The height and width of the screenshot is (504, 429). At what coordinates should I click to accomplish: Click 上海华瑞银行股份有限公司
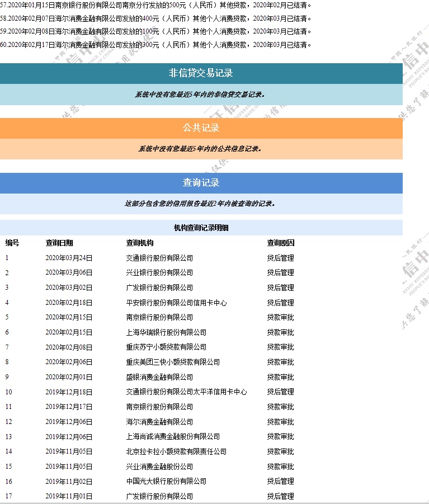(166, 332)
